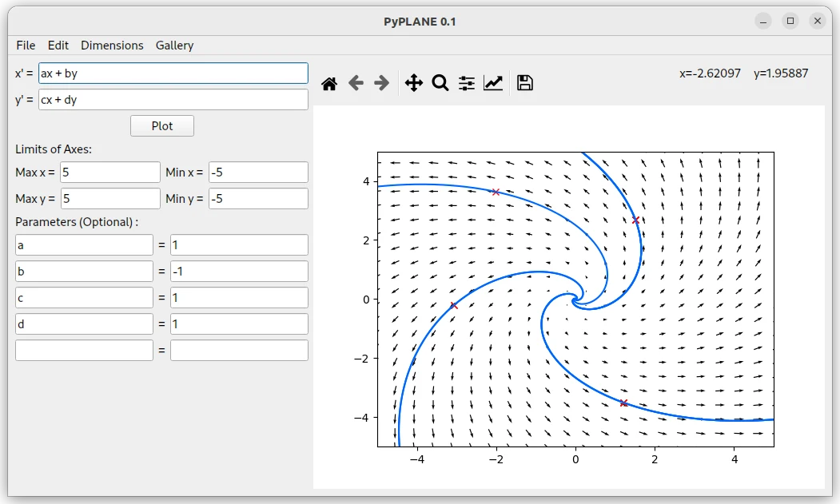Focus the x' equation input field
The width and height of the screenshot is (840, 504).
tap(173, 73)
